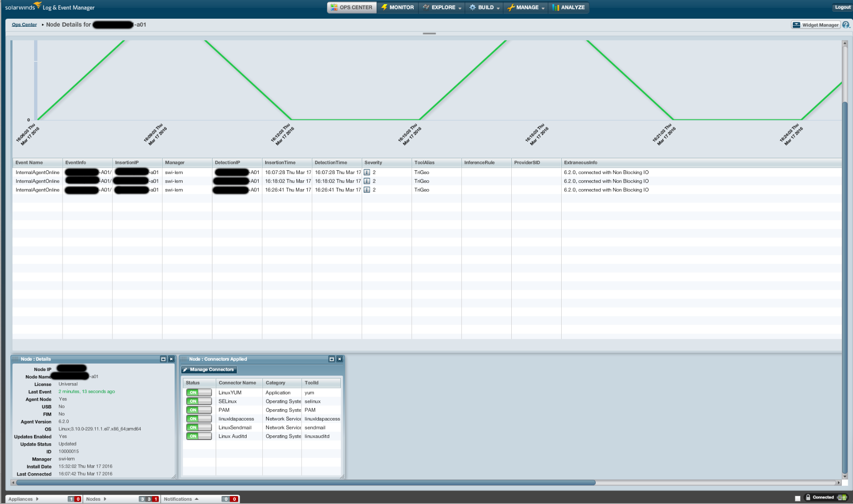Click the OS value Linux;3.10.0-229.11.1.el7.x86_64;amd64

pos(100,429)
